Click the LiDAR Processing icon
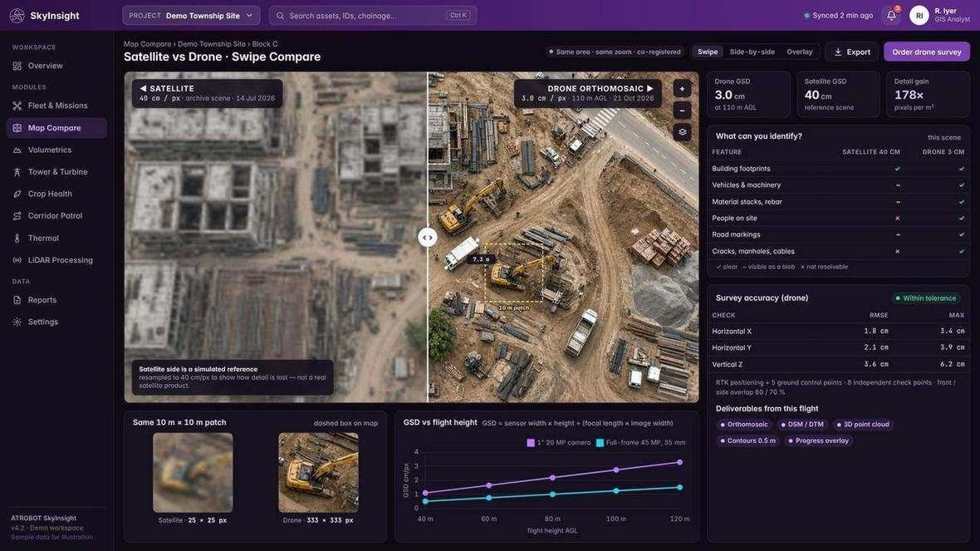980x551 pixels. [x=17, y=260]
